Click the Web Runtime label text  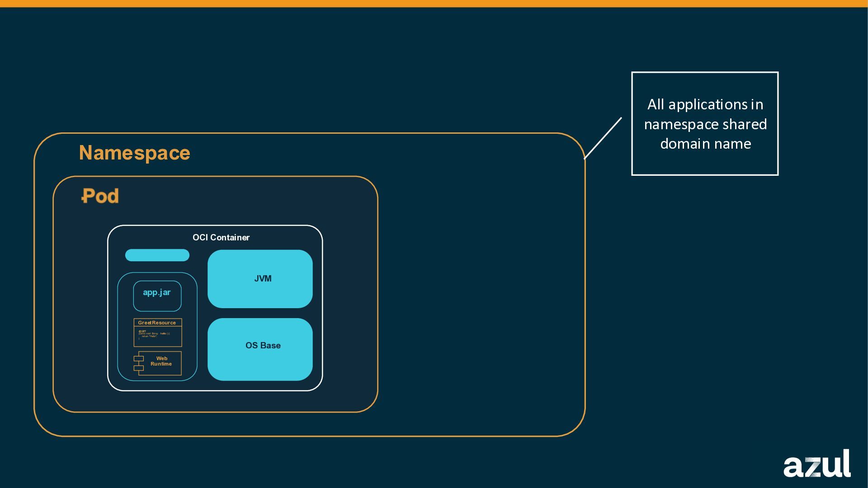pos(161,361)
